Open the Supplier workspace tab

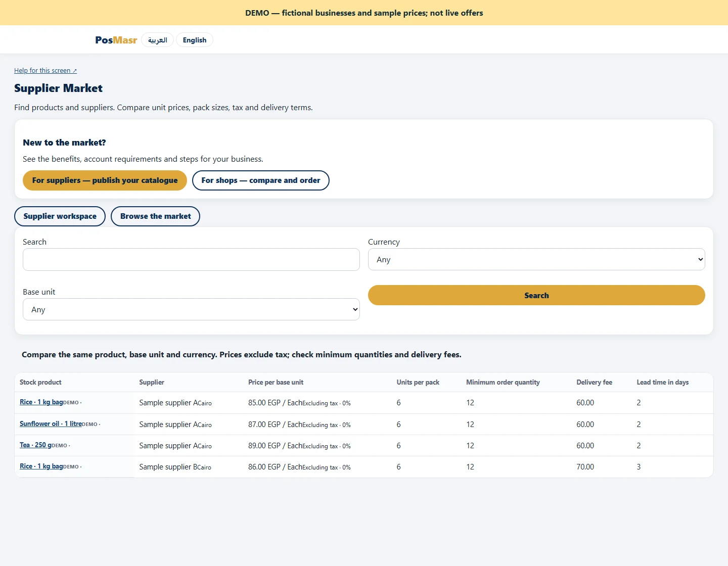click(60, 216)
